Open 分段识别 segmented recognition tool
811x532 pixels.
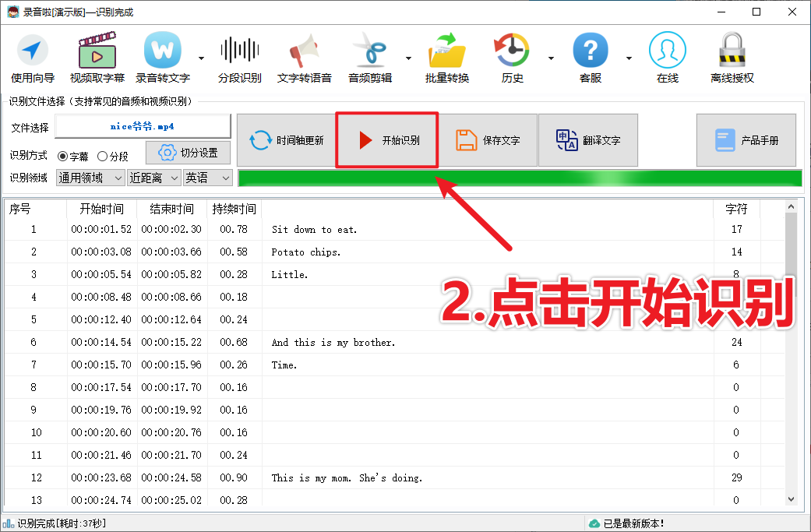[239, 58]
